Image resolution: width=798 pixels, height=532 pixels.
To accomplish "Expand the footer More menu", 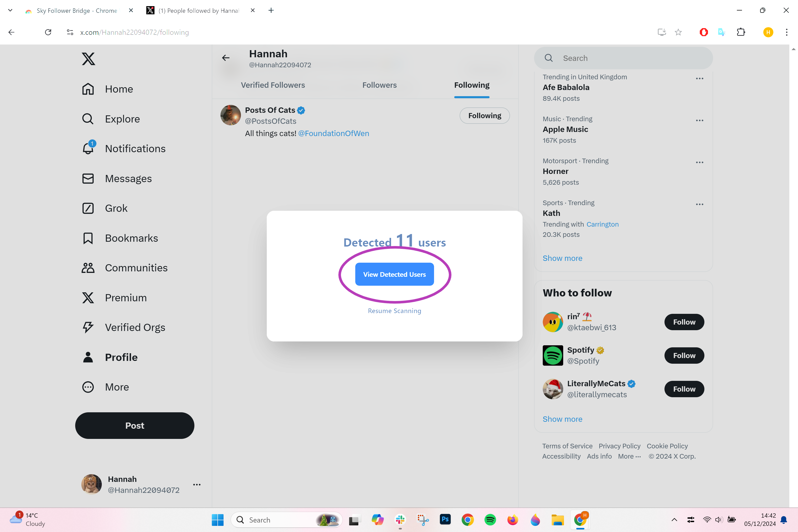I will click(x=629, y=456).
